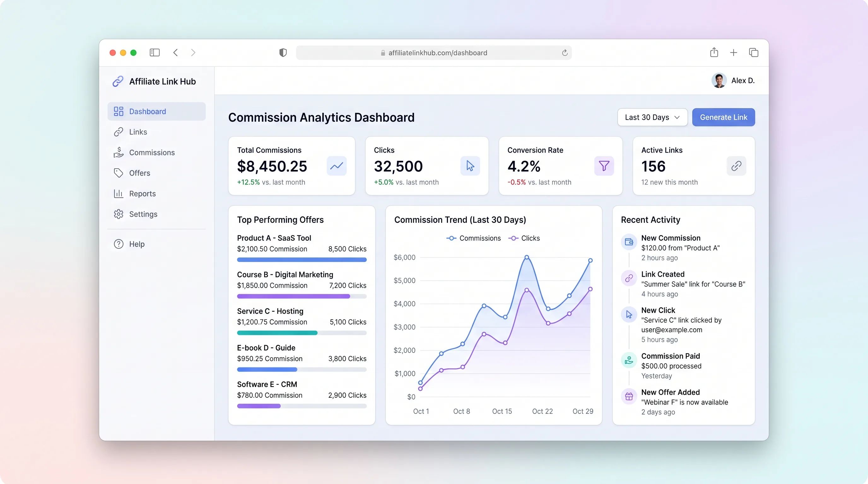Click the Software E - CRM progress bar
The width and height of the screenshot is (868, 484).
pyautogui.click(x=302, y=406)
